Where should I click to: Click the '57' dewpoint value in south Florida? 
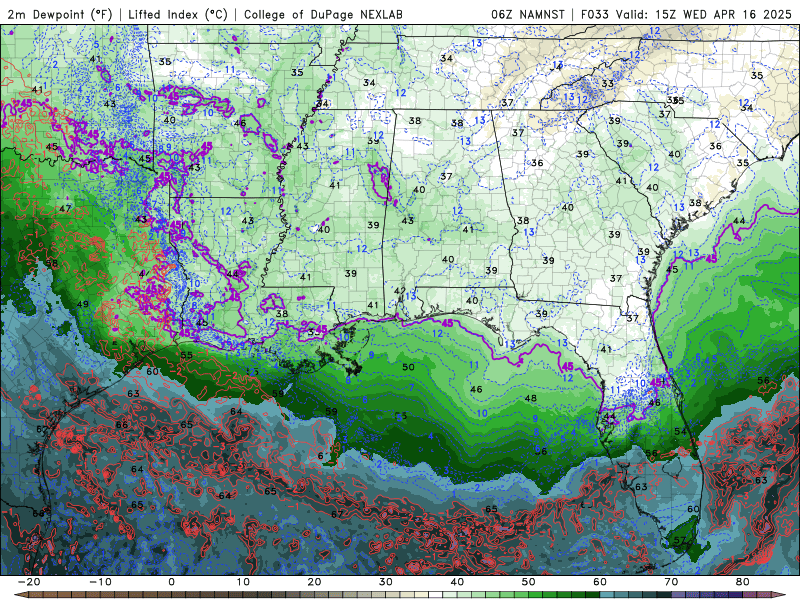pos(680,540)
